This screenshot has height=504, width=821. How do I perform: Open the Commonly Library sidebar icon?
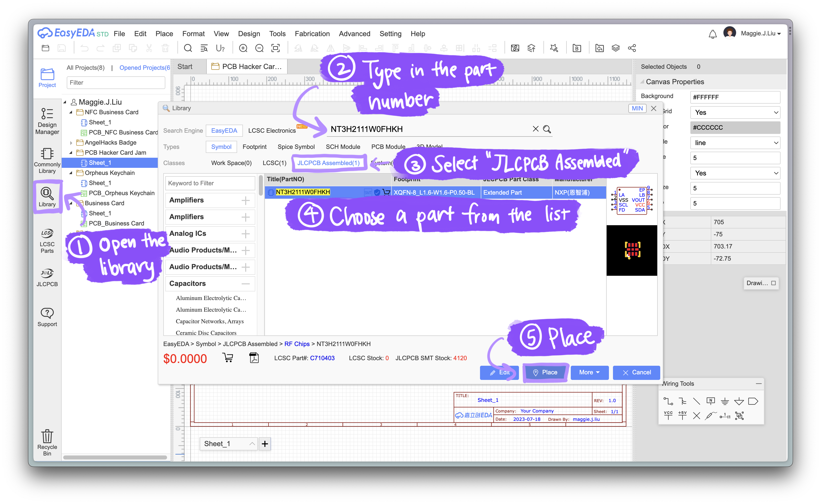[x=47, y=161]
